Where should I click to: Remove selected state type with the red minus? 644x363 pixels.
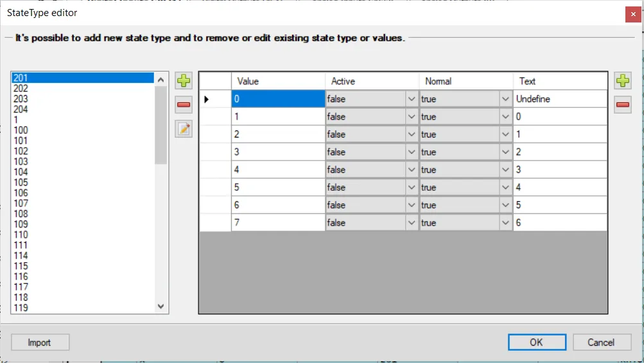[x=184, y=105]
